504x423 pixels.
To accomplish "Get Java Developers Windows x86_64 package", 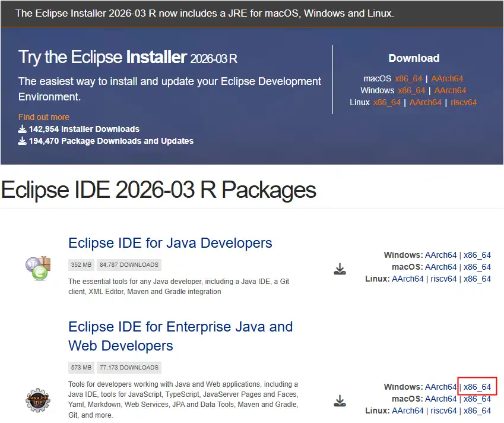I will (x=477, y=255).
